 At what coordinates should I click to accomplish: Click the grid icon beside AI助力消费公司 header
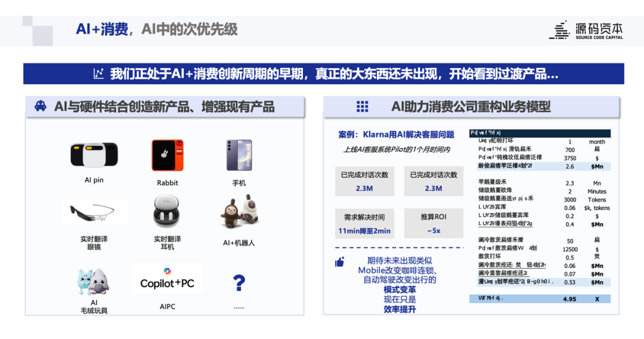[363, 106]
